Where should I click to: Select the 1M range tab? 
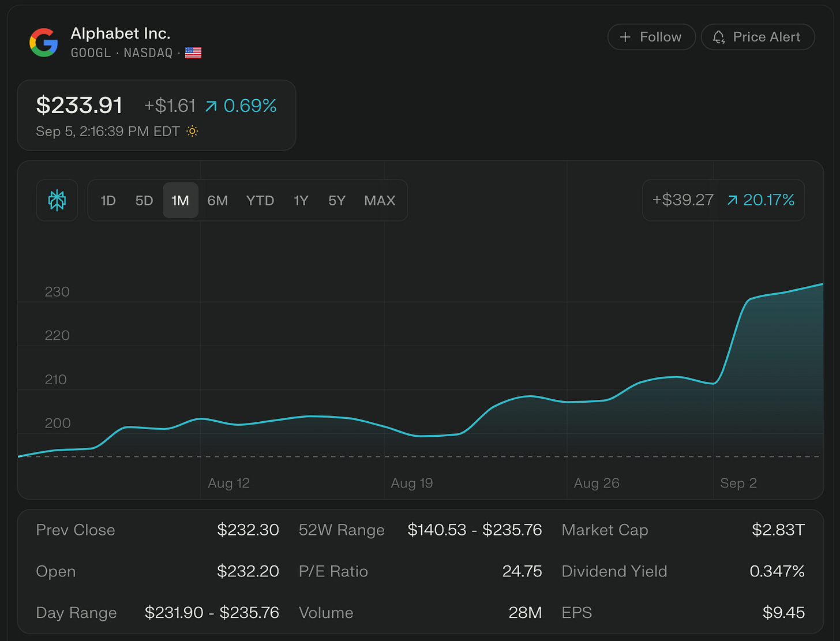coord(181,200)
